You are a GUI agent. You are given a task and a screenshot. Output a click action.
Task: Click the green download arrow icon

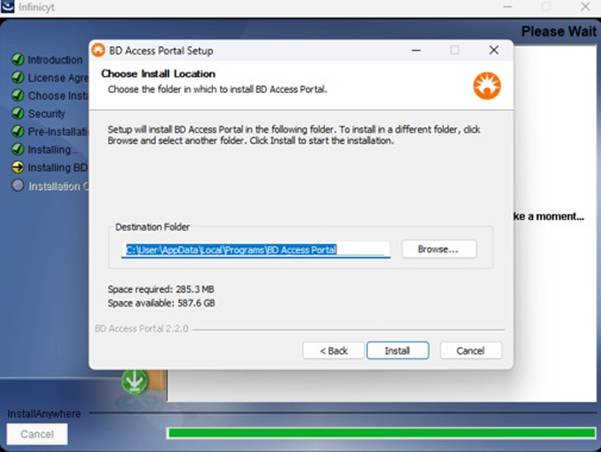pyautogui.click(x=134, y=381)
